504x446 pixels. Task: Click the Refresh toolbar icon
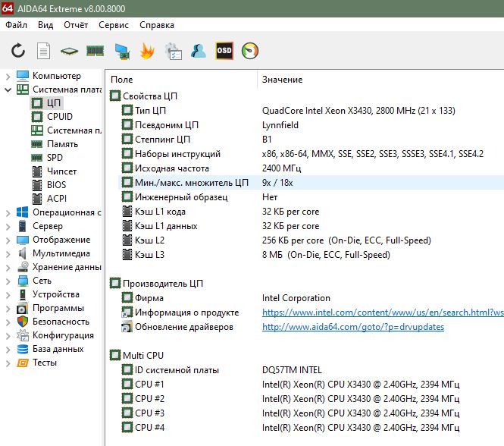point(18,51)
